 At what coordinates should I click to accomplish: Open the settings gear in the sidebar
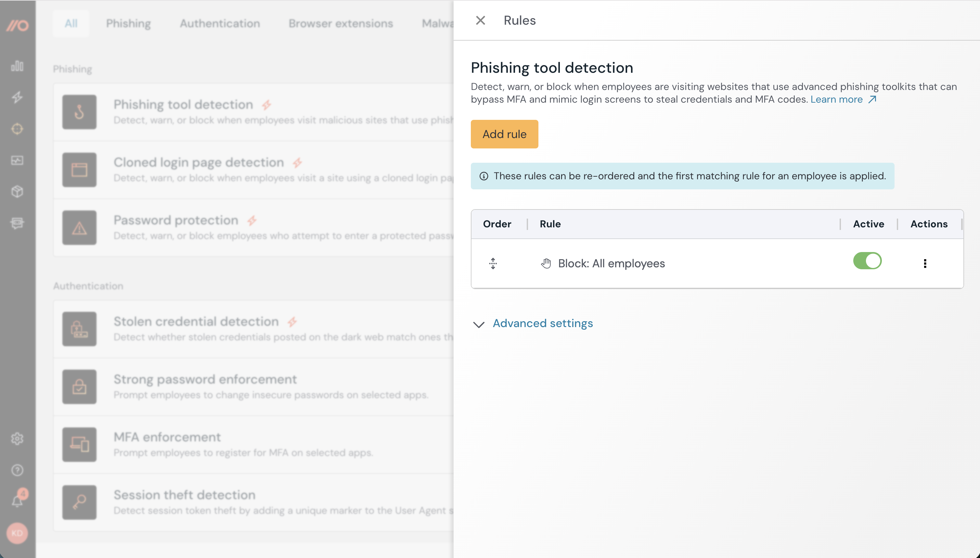(17, 438)
